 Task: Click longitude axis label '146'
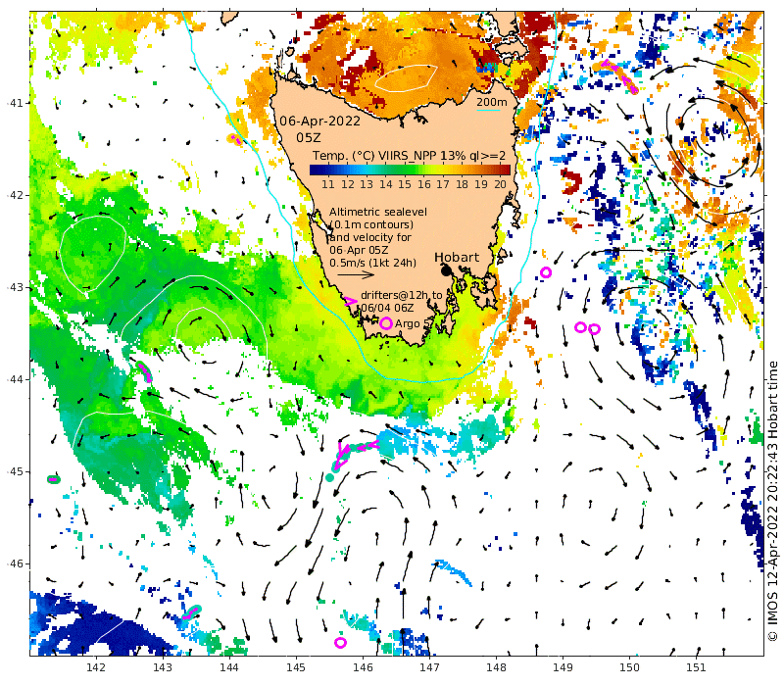(363, 667)
